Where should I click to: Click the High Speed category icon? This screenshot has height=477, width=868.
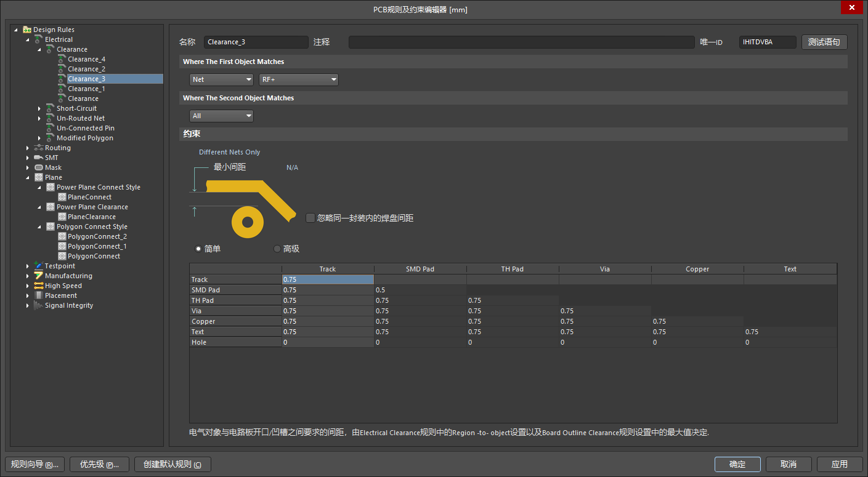click(39, 286)
